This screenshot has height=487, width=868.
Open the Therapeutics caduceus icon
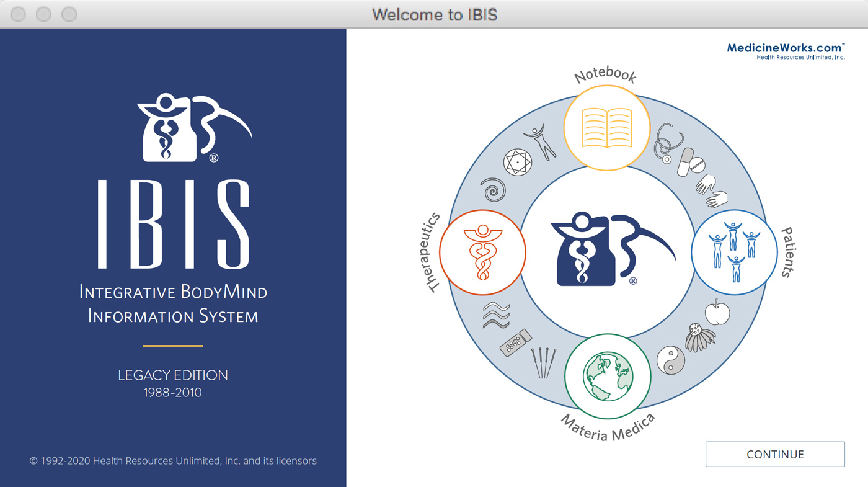coord(482,252)
